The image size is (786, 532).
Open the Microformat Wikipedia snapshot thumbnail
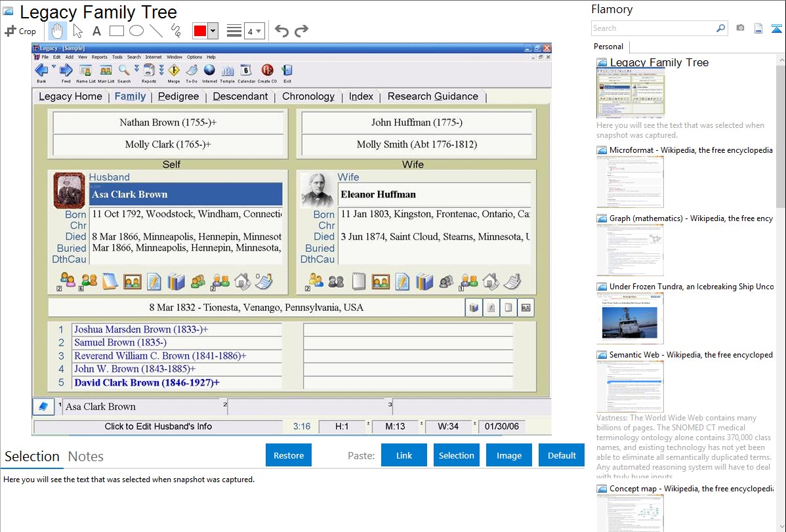click(630, 182)
